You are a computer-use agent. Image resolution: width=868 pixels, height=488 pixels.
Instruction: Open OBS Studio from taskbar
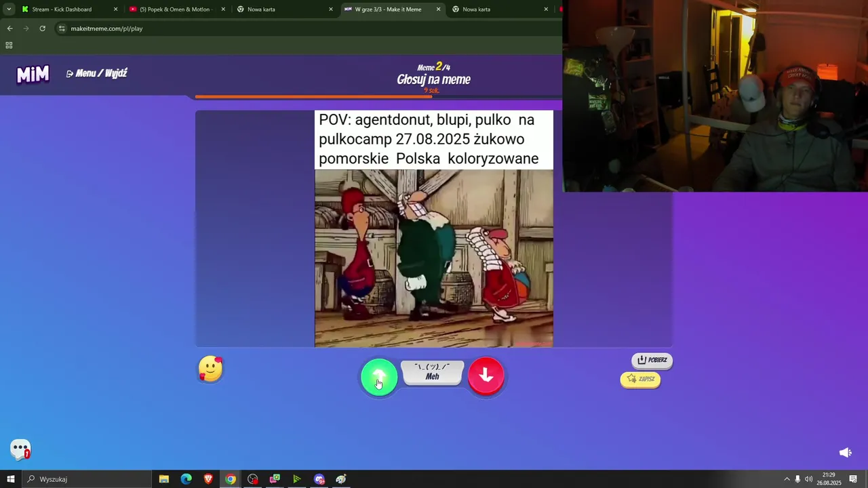253,479
